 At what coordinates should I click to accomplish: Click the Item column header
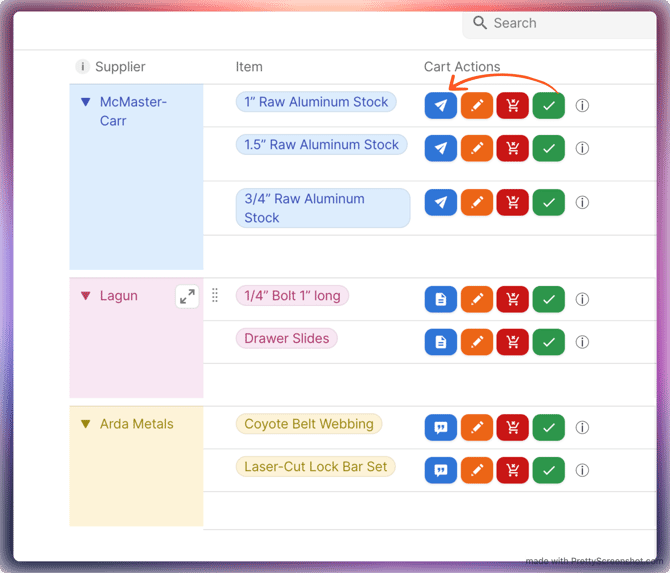(x=249, y=67)
